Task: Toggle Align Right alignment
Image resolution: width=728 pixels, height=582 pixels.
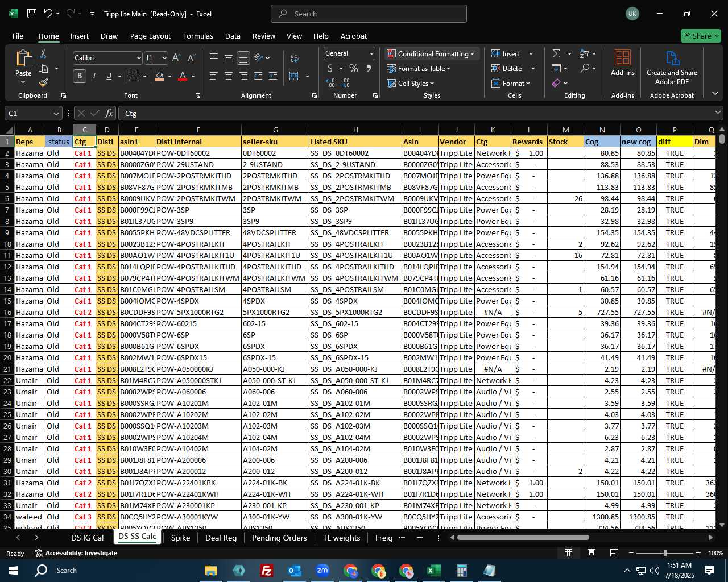Action: pyautogui.click(x=243, y=76)
